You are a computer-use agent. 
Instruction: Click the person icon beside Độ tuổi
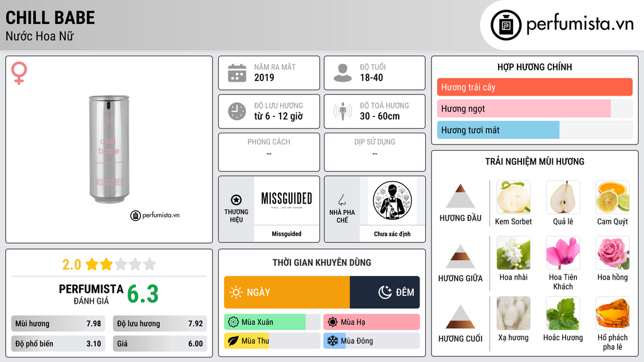343,73
